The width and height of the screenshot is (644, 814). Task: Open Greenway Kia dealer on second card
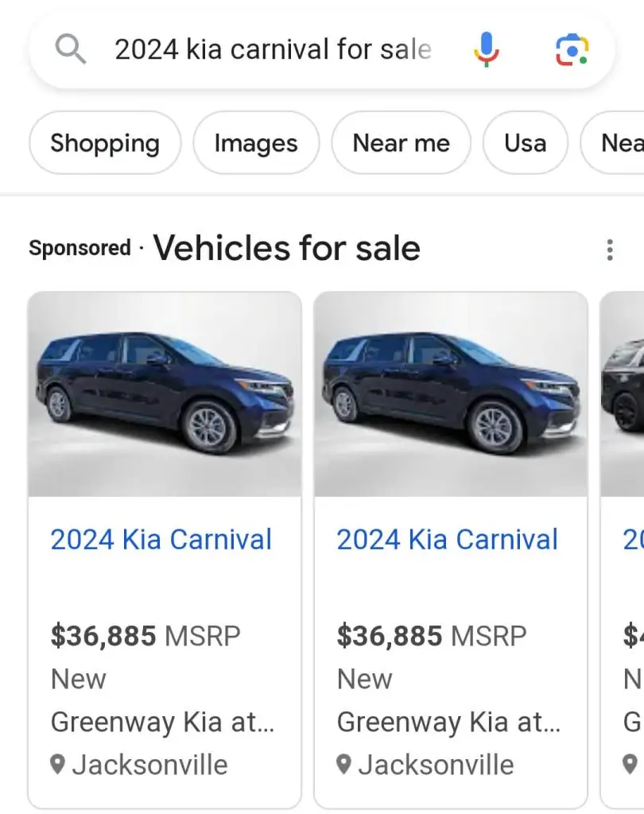pyautogui.click(x=448, y=722)
